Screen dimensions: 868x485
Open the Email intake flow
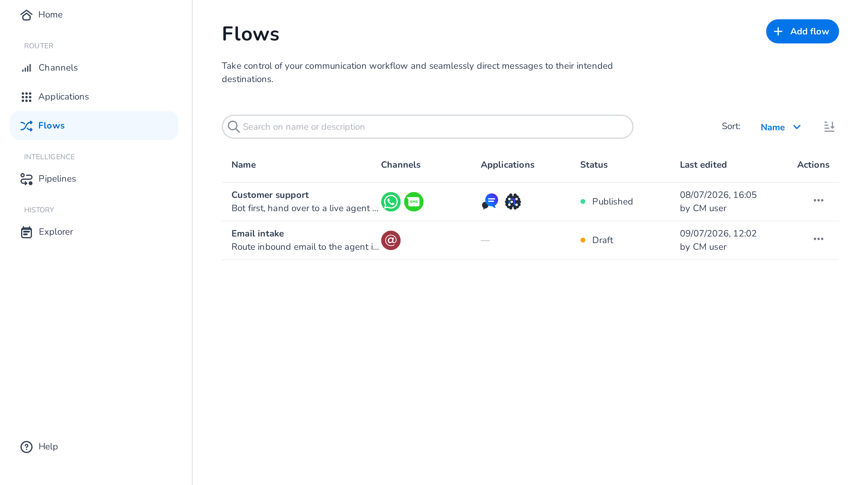coord(257,233)
